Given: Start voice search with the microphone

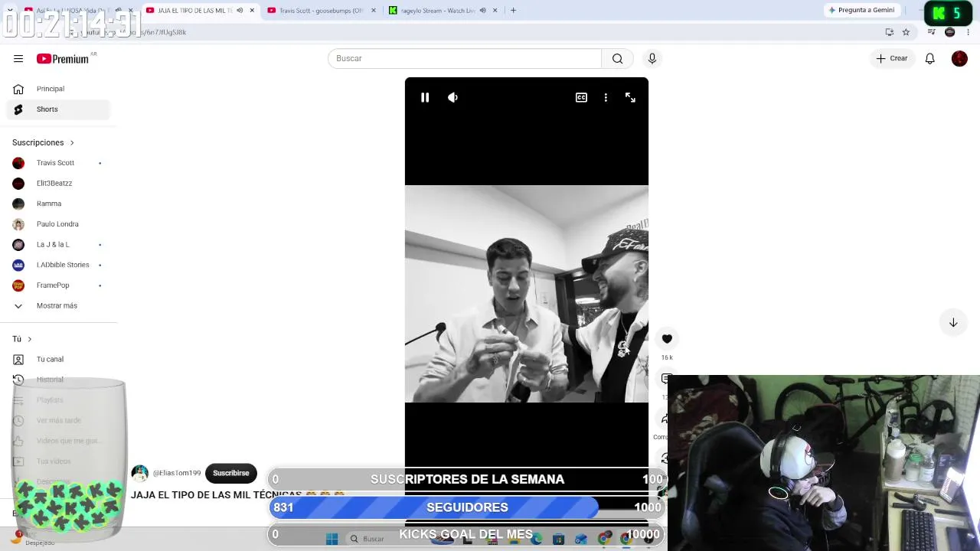Looking at the screenshot, I should [x=652, y=58].
